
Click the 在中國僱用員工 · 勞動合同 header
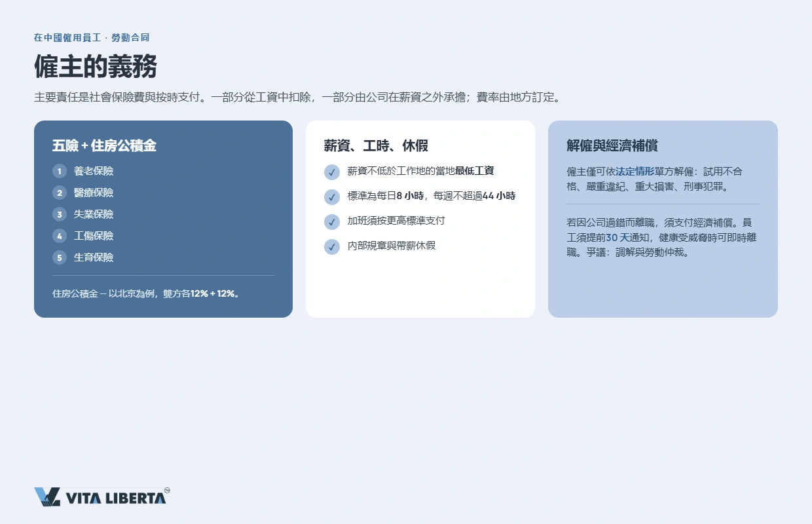click(x=92, y=38)
